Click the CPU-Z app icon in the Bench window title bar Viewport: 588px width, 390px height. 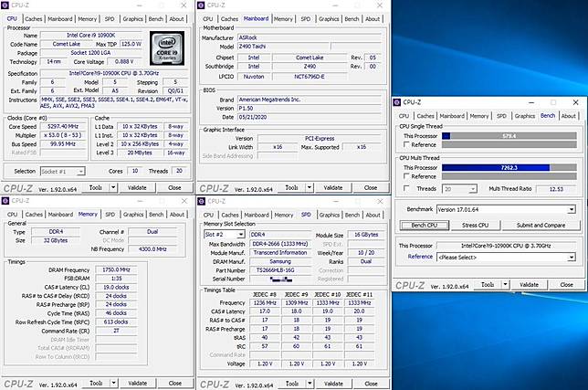[x=397, y=102]
